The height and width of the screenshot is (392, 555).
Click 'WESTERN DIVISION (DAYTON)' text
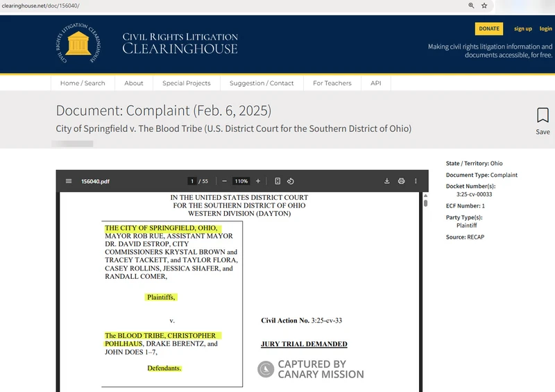239,214
